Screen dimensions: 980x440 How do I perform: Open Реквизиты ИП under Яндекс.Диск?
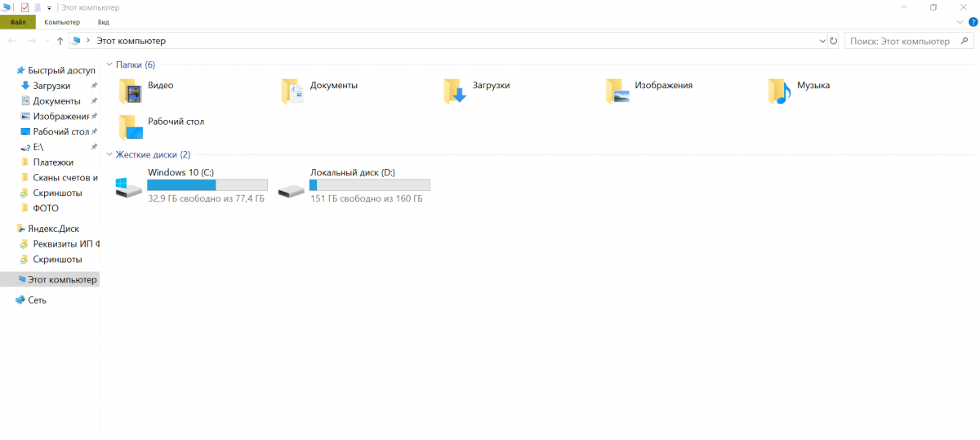coord(59,244)
